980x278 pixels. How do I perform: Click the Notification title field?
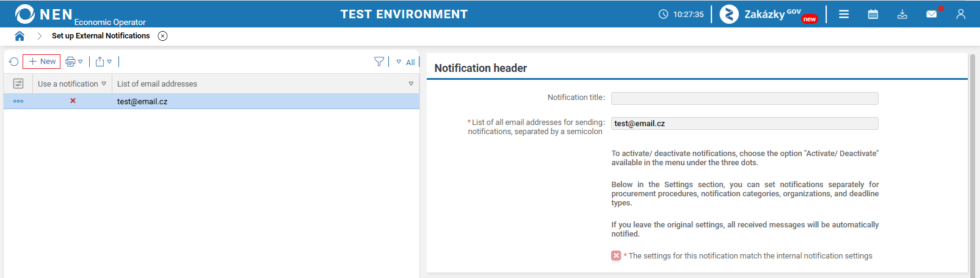click(744, 98)
